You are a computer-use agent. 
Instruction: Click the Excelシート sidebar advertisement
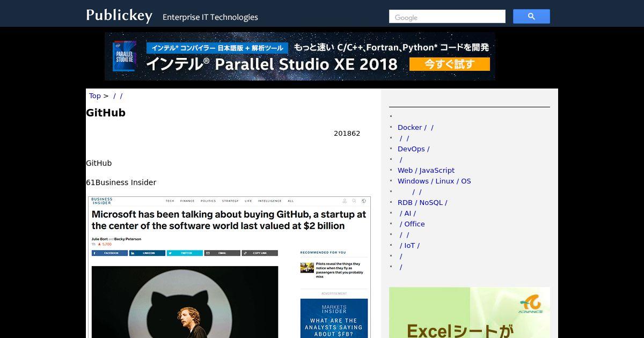coord(470,312)
